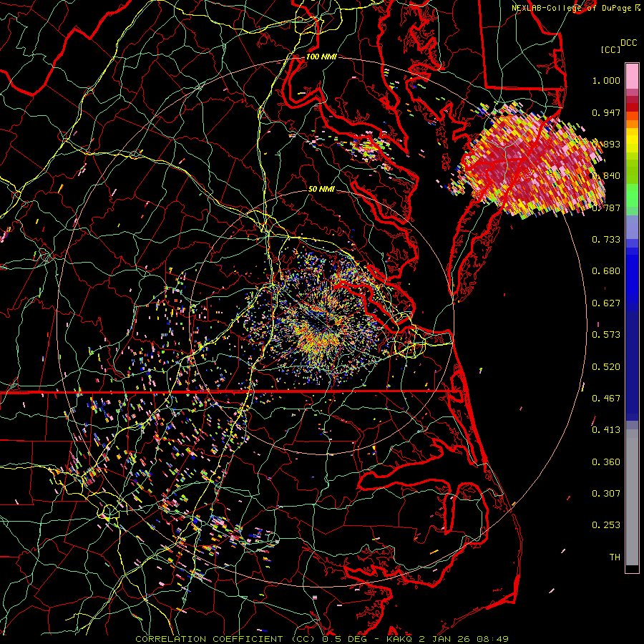Click the TH threshold label on legend
The height and width of the screenshot is (644, 644).
(x=615, y=557)
